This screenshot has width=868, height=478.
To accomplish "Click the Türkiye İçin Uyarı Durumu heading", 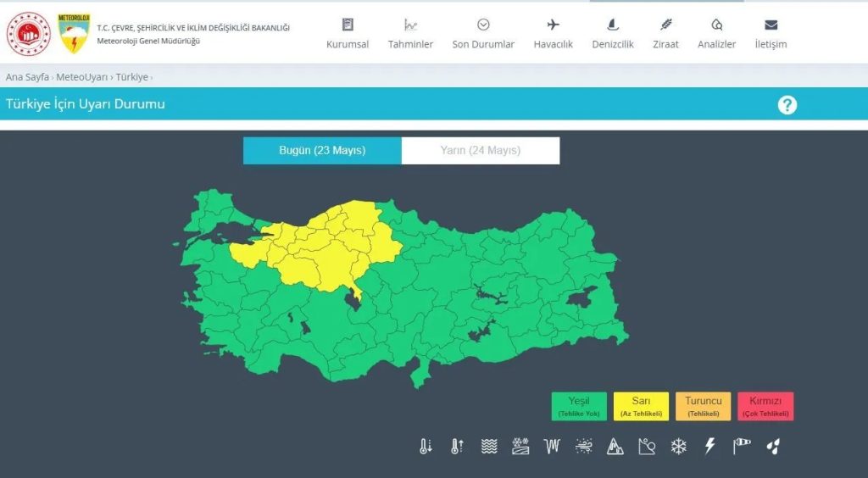I will tap(86, 104).
